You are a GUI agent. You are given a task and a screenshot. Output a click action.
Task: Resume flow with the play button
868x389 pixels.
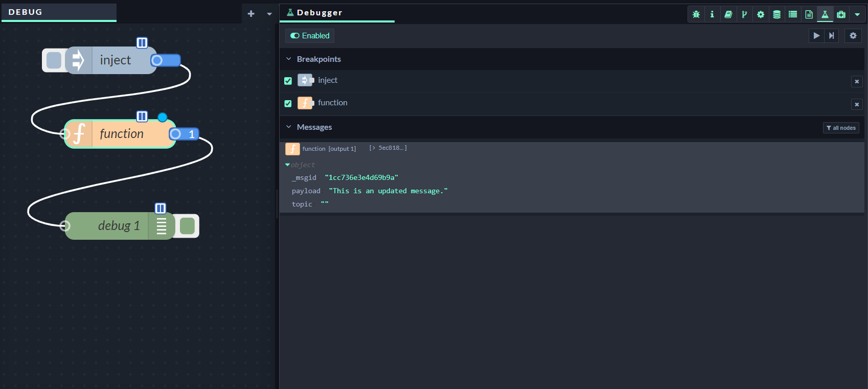click(x=816, y=36)
